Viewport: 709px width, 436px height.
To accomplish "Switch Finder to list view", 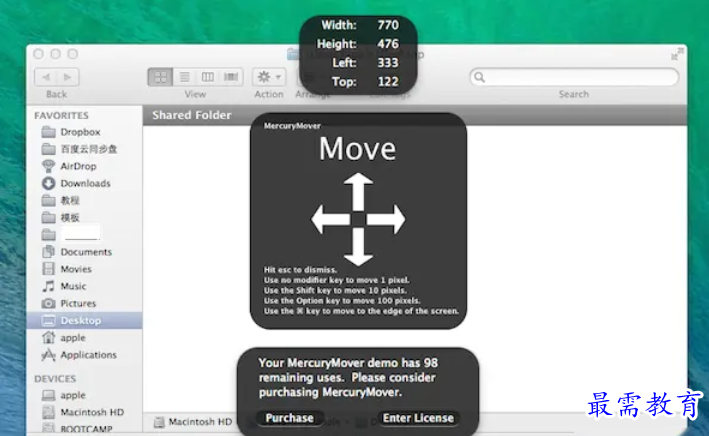I will pyautogui.click(x=184, y=77).
